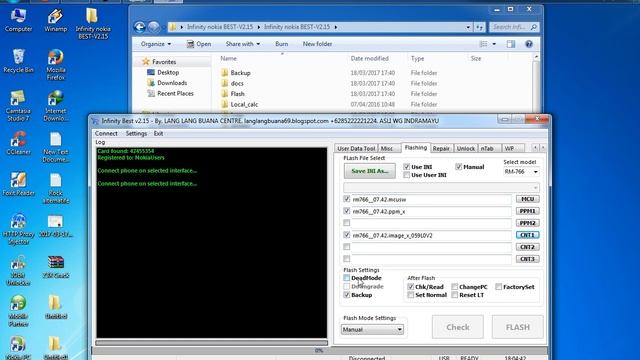Open Camtasia Studio 7 shortcut
640x360 pixels.
click(x=18, y=106)
